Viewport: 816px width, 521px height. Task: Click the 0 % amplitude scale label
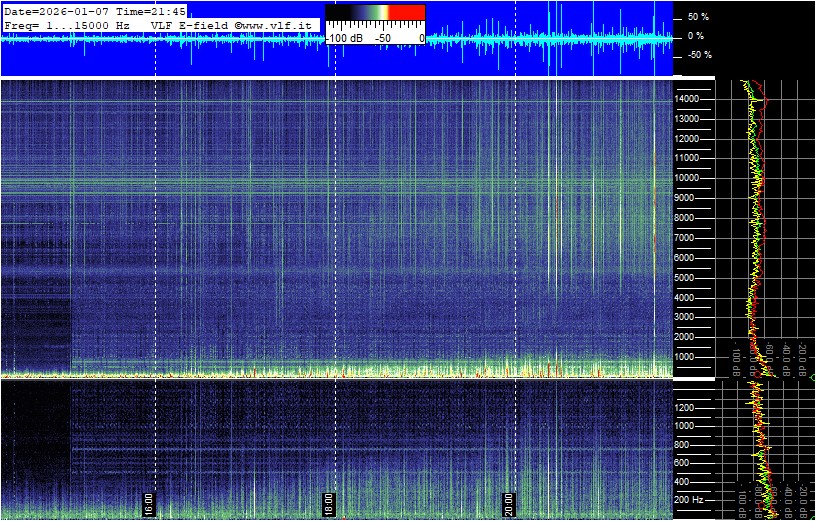pos(696,36)
